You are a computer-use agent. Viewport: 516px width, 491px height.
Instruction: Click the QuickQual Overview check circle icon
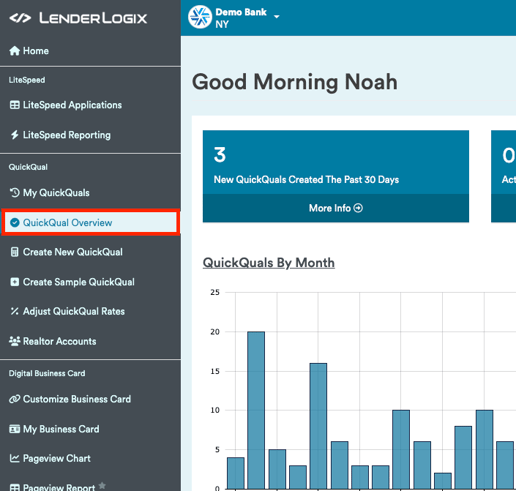(15, 222)
